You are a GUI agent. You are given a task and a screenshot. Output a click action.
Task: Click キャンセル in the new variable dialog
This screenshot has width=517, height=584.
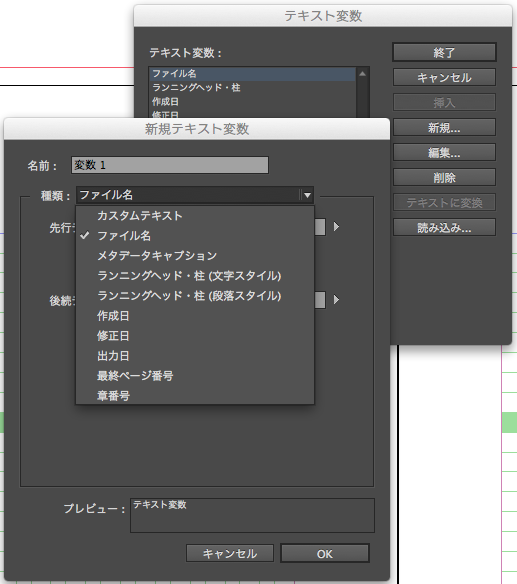tap(230, 554)
